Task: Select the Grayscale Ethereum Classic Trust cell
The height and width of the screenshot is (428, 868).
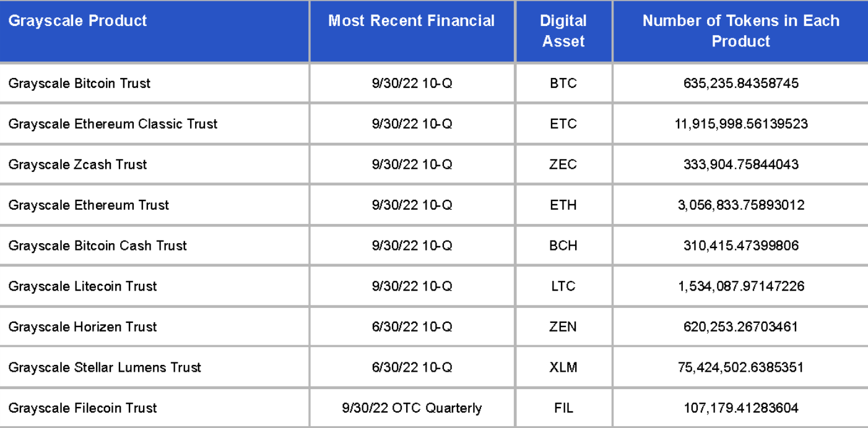Action: pos(113,124)
